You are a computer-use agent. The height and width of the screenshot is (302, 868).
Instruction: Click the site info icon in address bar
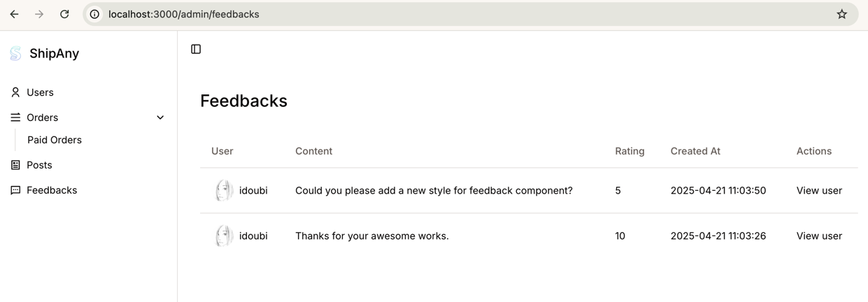[x=95, y=14]
